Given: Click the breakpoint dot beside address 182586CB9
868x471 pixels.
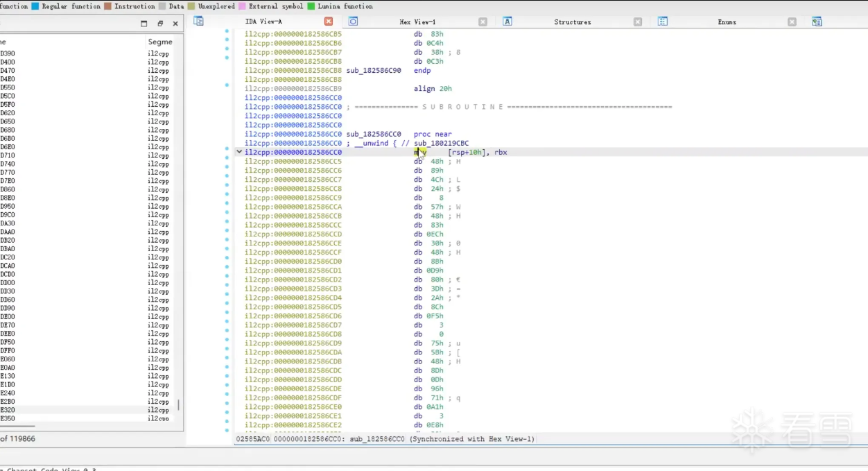Looking at the screenshot, I should [227, 85].
